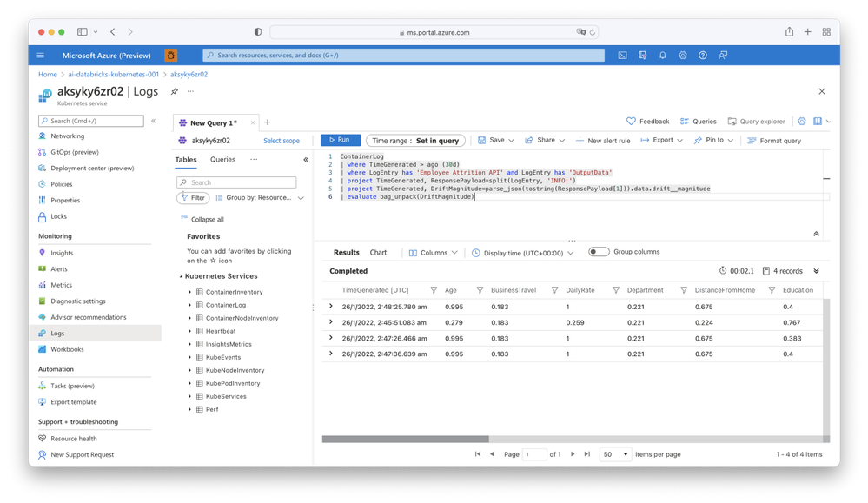Toggle Group columns switch
Screen dimensions: 868x503
pyautogui.click(x=599, y=252)
